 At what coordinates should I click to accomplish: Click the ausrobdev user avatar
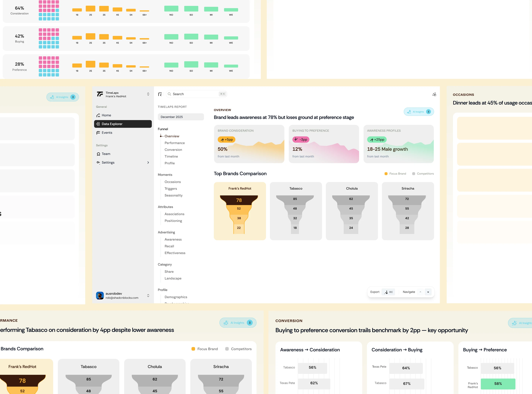click(x=100, y=295)
